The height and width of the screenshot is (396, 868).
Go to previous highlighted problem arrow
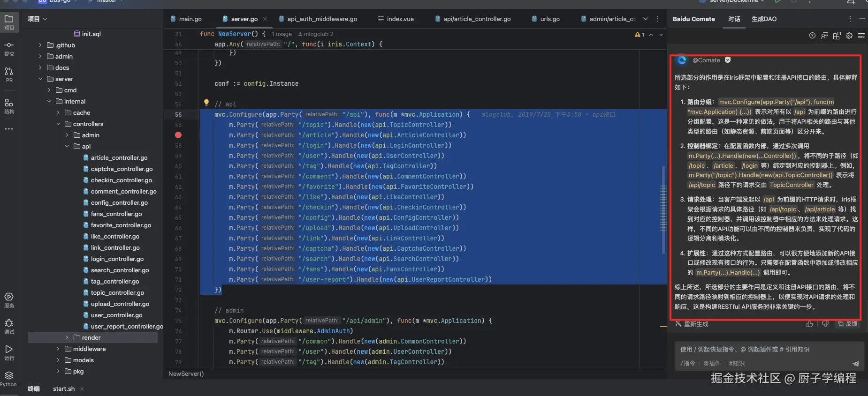[x=651, y=35]
